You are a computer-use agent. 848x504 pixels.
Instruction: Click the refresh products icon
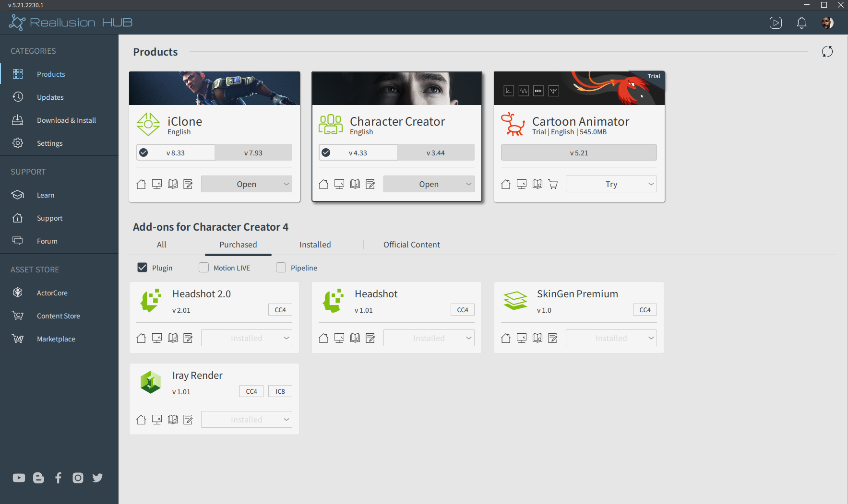(827, 51)
